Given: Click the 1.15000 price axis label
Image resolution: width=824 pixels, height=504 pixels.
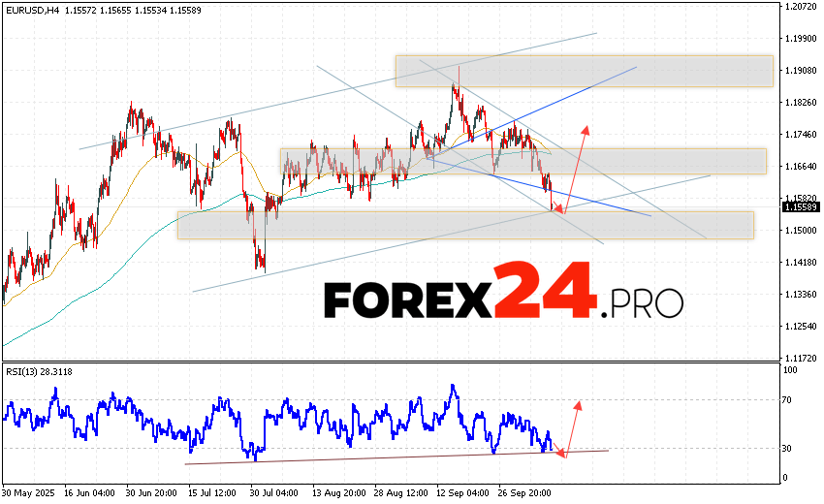Looking at the screenshot, I should click(x=800, y=231).
